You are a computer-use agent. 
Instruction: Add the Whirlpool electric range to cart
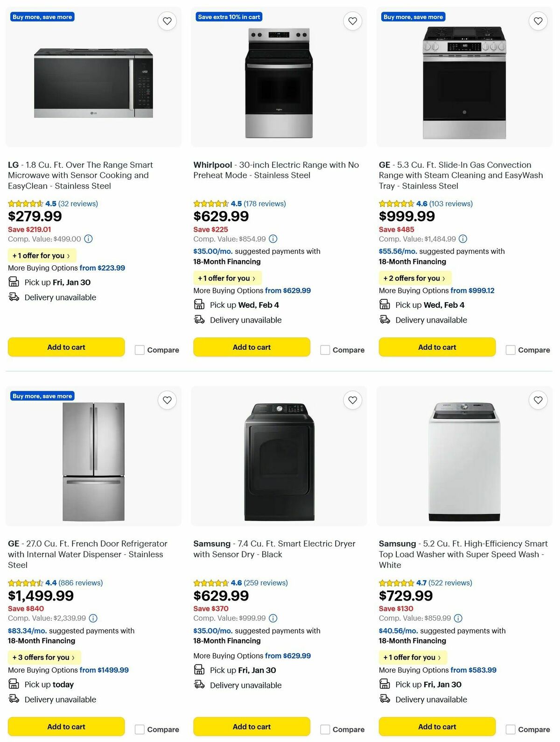[251, 347]
